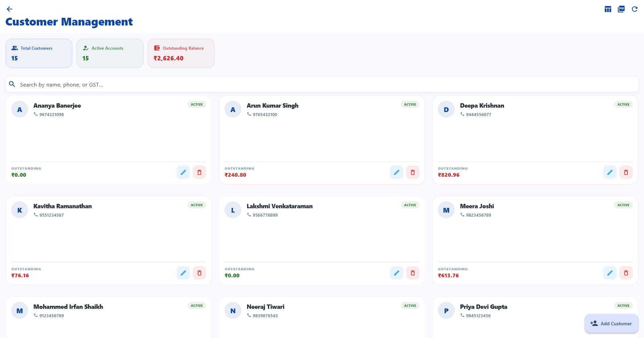Select customer name Mohammed Irfan Shaikh
This screenshot has height=338, width=644.
(x=68, y=307)
